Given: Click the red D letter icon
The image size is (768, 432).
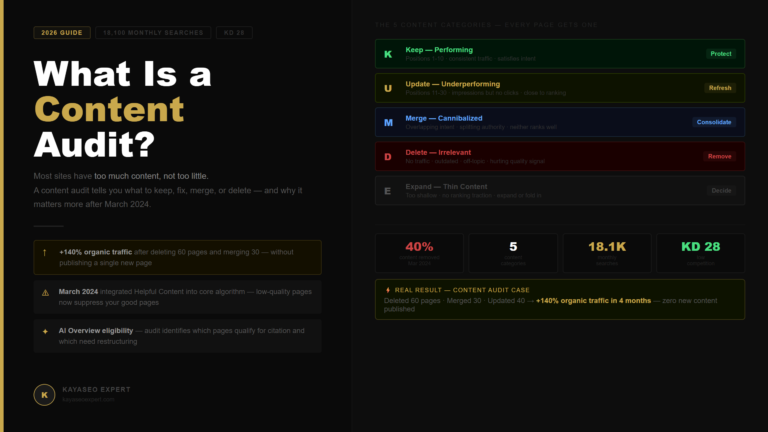Looking at the screenshot, I should coord(388,157).
